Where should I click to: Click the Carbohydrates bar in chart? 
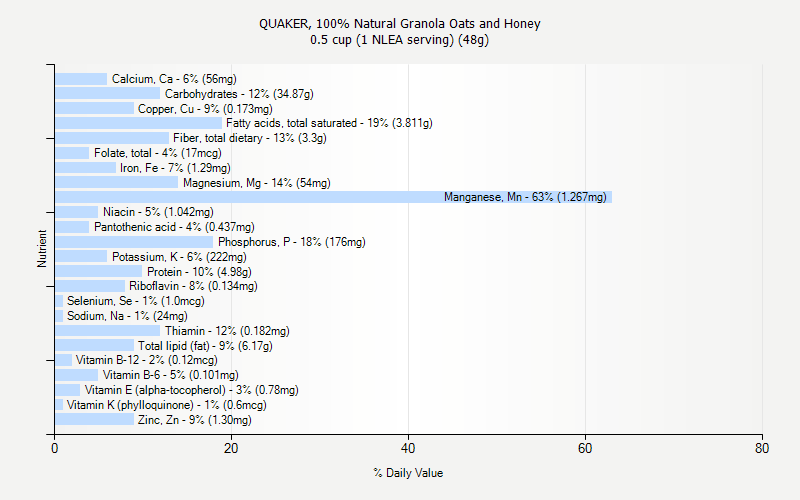(x=108, y=93)
